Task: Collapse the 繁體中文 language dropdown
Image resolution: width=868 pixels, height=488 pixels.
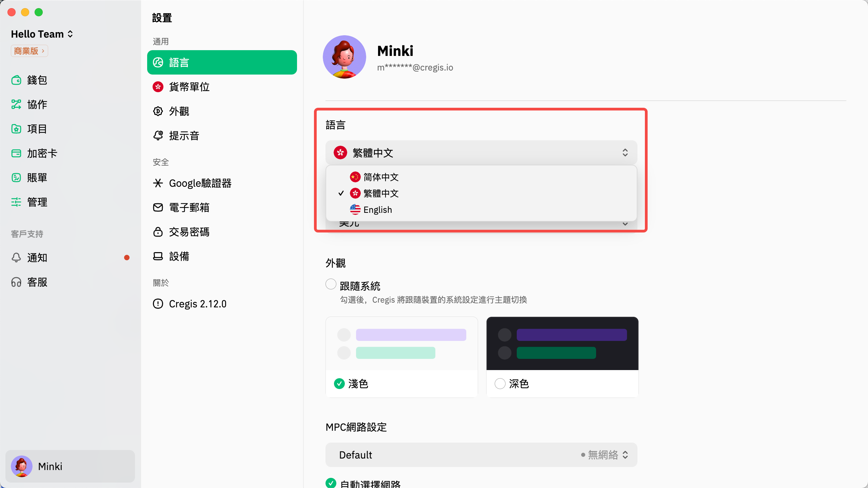Action: pos(481,153)
